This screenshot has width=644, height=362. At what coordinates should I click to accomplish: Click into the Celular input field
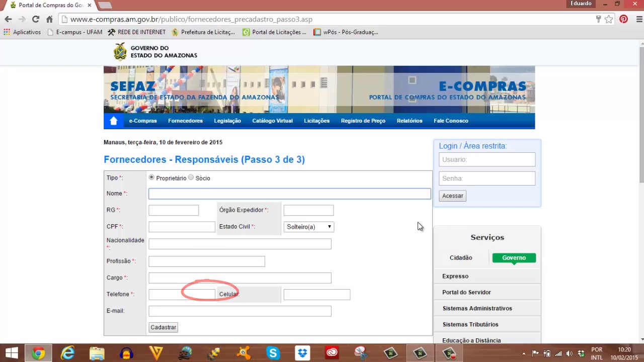pyautogui.click(x=317, y=295)
